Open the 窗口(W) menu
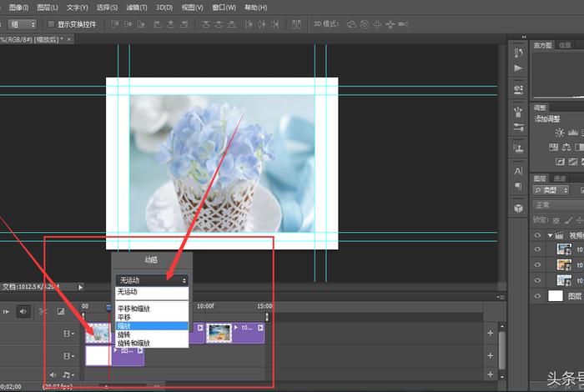This screenshot has width=584, height=392. [224, 7]
